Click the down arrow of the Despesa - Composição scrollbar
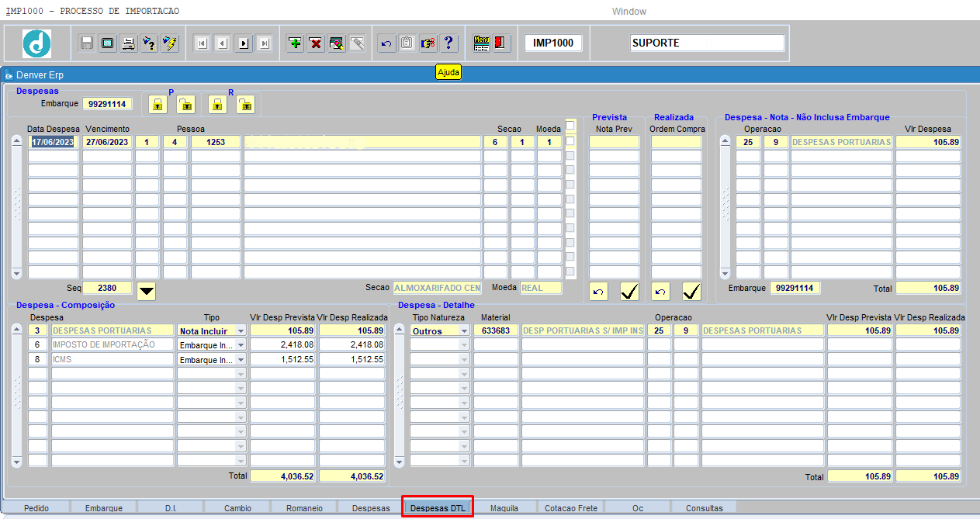Image resolution: width=980 pixels, height=519 pixels. coord(16,462)
